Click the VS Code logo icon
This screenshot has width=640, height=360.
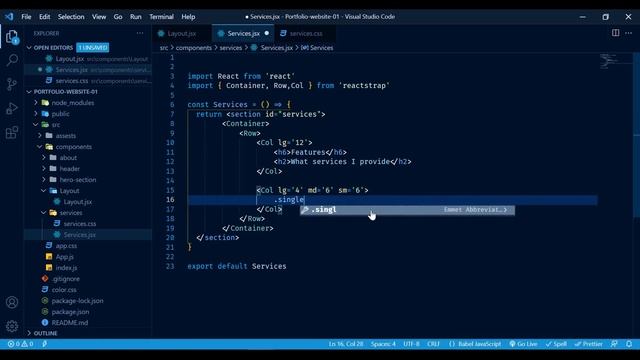(9, 17)
